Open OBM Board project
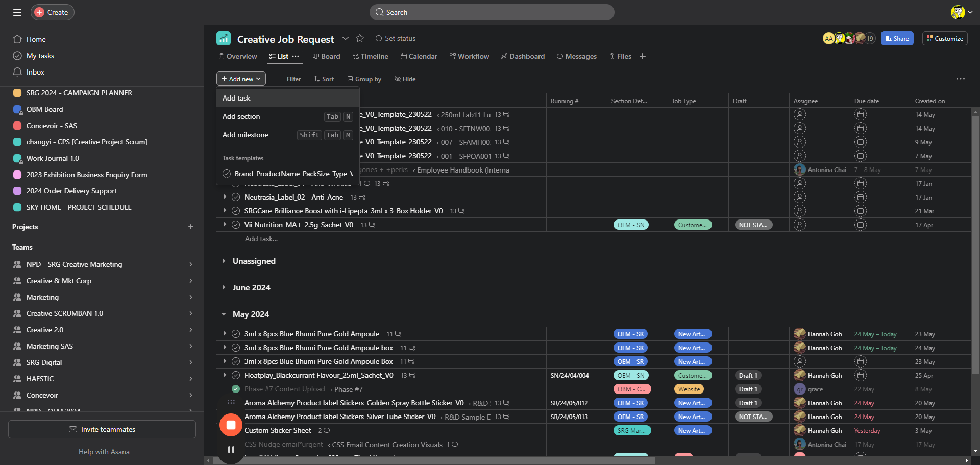This screenshot has width=980, height=465. point(44,109)
